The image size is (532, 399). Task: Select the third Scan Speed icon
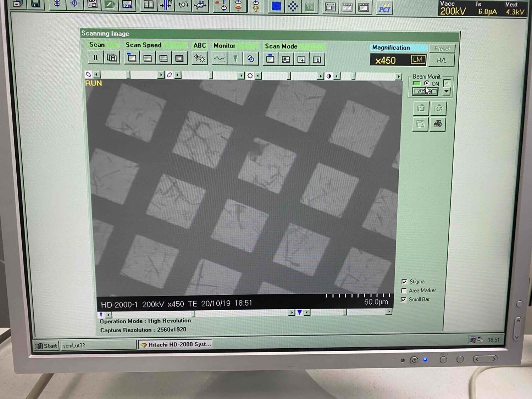(164, 58)
